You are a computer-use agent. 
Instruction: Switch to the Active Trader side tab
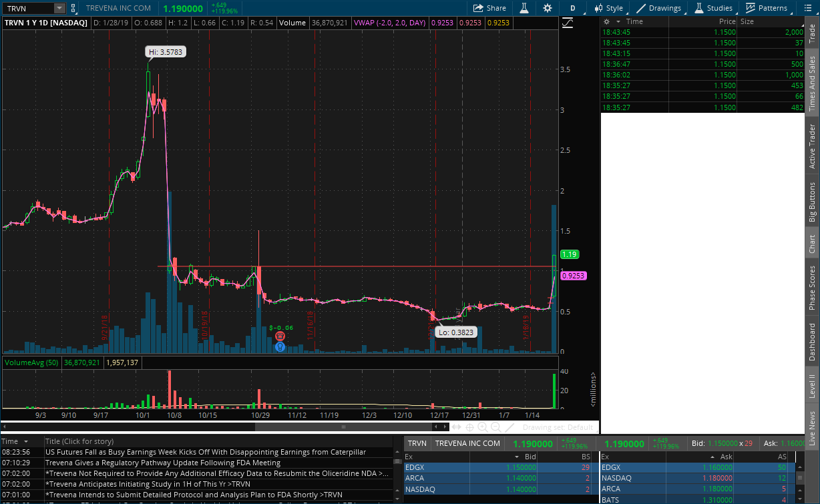pyautogui.click(x=812, y=146)
